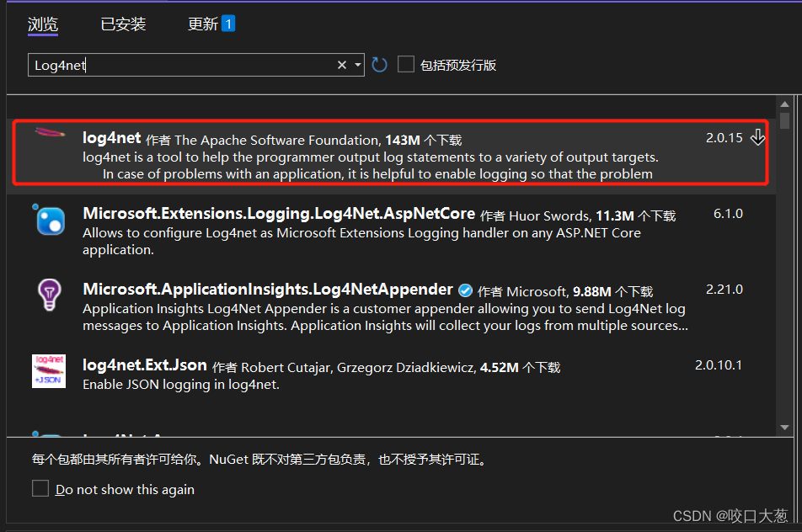Click version number 2.21.0

pos(724,290)
